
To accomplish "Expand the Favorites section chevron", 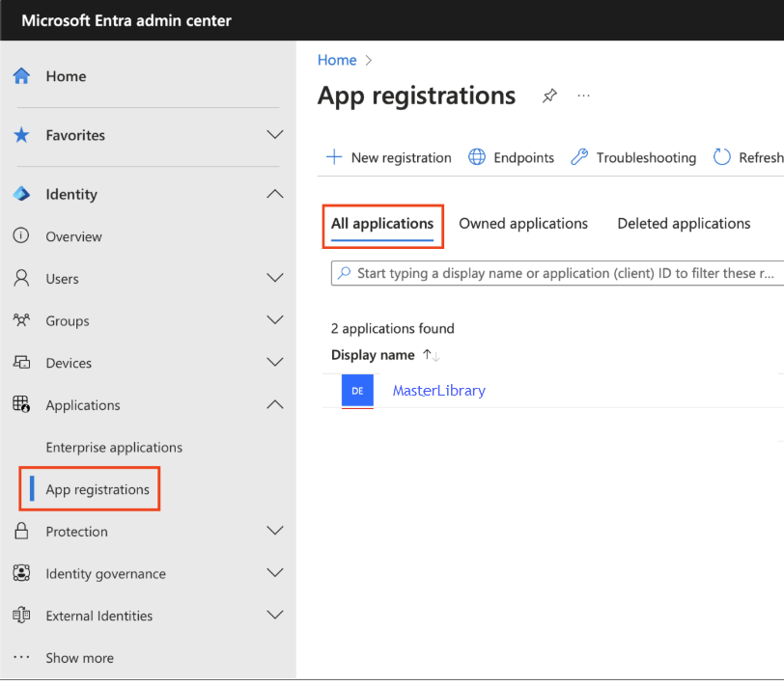I will [275, 135].
